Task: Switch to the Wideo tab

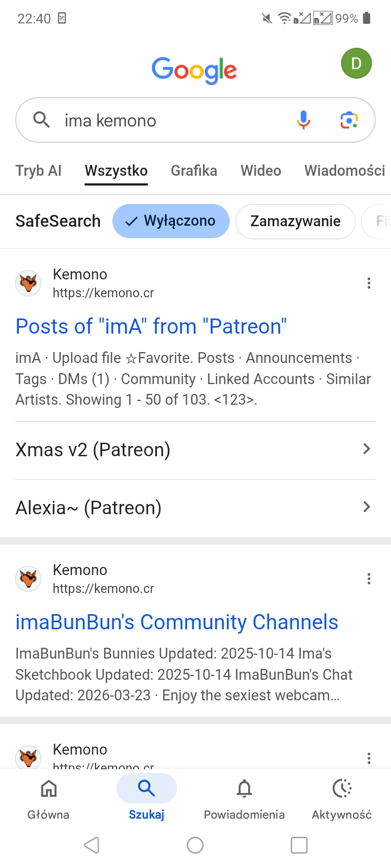Action: [261, 171]
